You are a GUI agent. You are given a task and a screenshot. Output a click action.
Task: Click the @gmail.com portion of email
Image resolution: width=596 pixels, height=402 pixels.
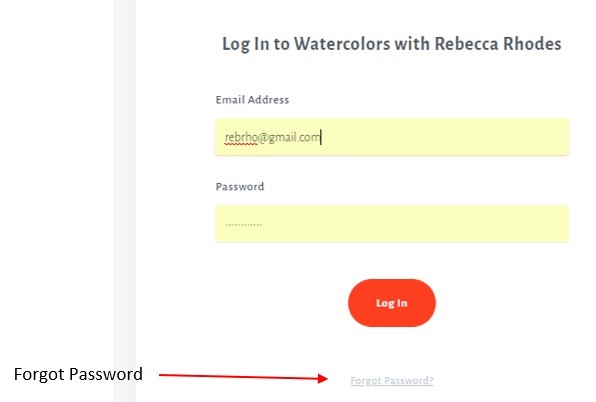click(x=289, y=137)
